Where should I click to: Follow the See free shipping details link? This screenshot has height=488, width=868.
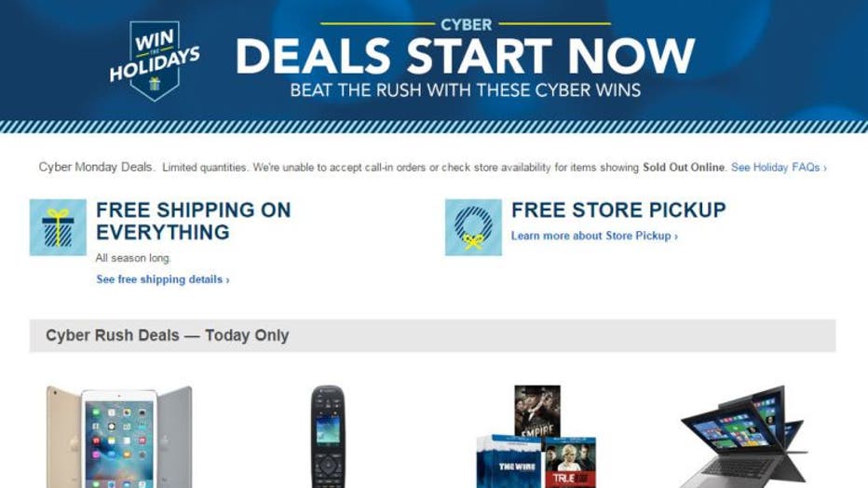163,279
